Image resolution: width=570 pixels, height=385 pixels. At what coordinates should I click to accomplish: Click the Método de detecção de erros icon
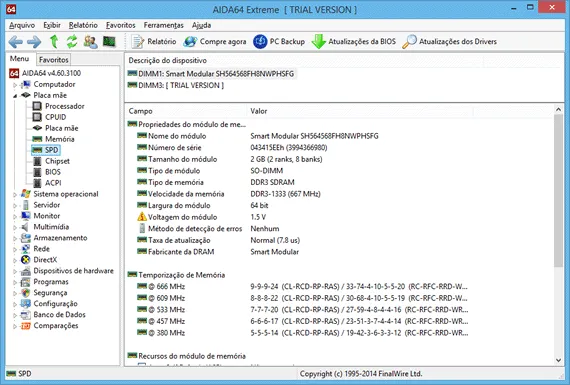[142, 229]
